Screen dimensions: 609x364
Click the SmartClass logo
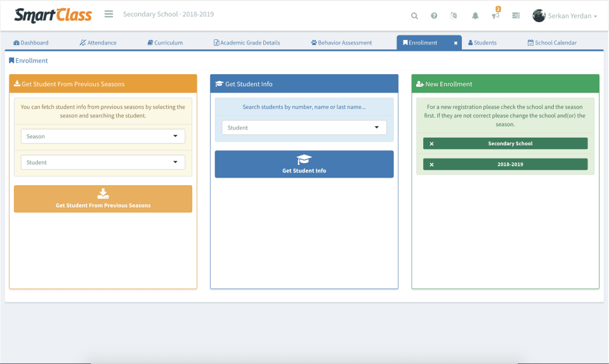point(53,15)
